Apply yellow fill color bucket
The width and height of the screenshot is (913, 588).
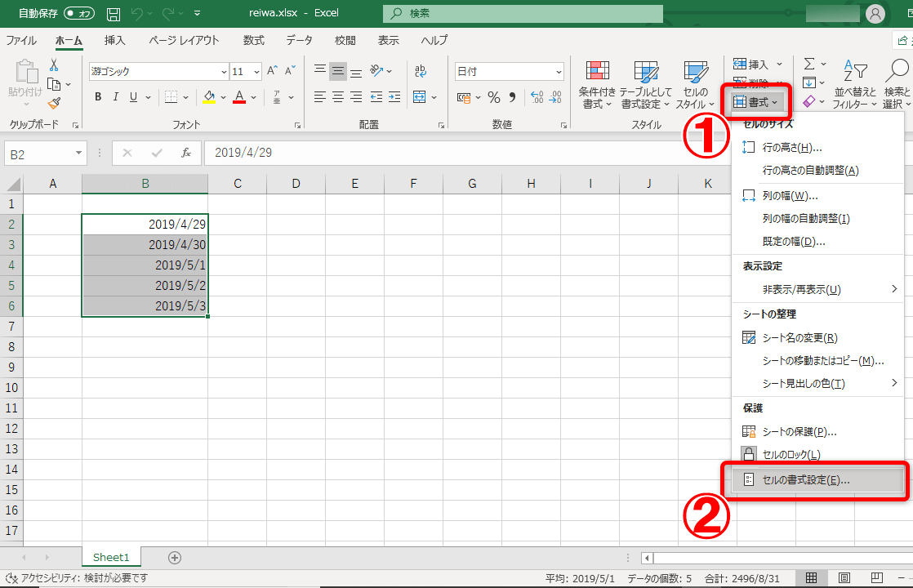pos(209,97)
